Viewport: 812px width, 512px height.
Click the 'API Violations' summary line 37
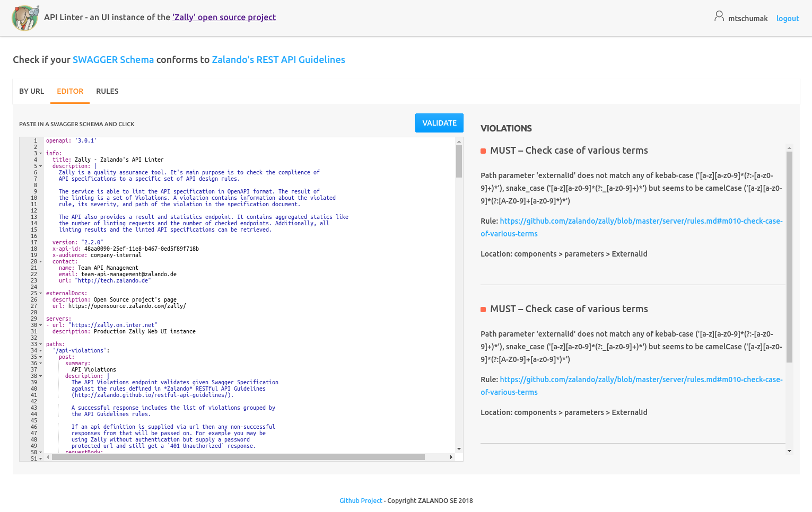[x=94, y=370]
